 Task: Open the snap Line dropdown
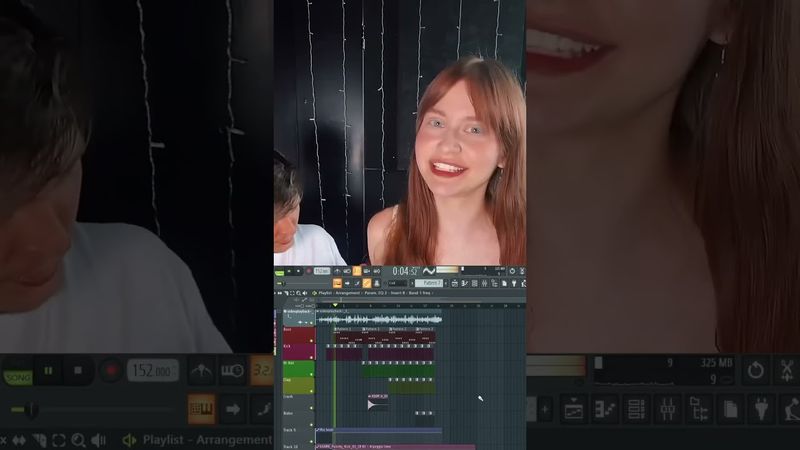(396, 283)
